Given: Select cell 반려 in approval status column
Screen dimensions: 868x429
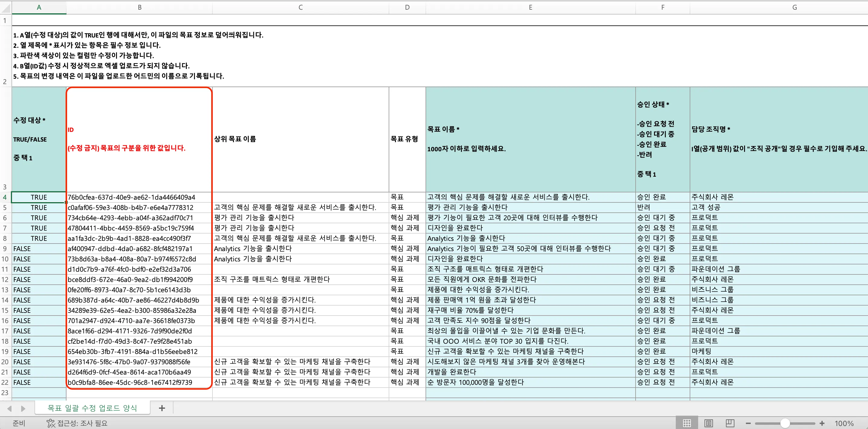Looking at the screenshot, I should tap(662, 208).
